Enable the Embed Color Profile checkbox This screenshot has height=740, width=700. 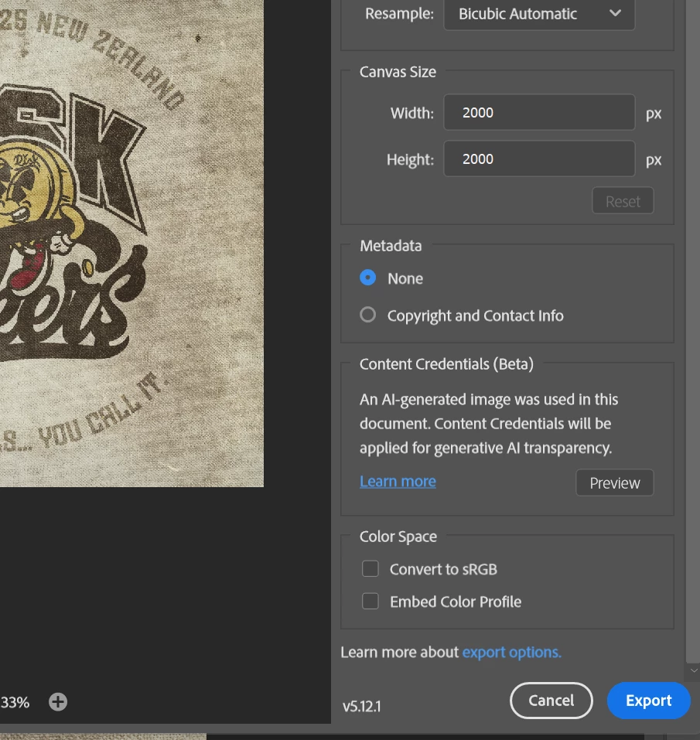pyautogui.click(x=370, y=602)
